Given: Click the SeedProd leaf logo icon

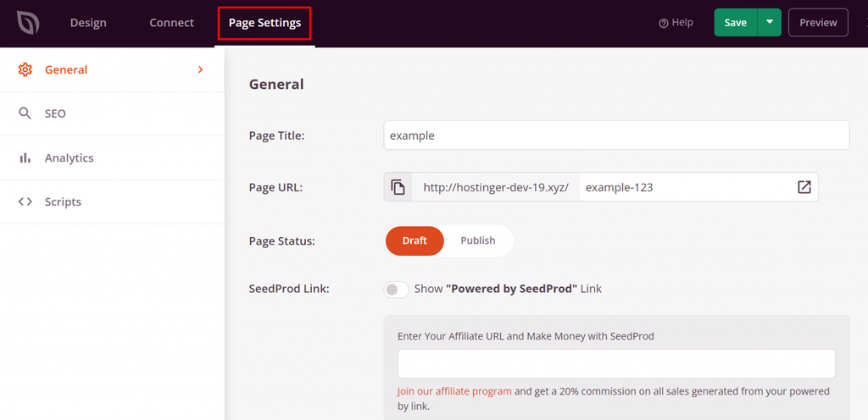Looking at the screenshot, I should [28, 23].
